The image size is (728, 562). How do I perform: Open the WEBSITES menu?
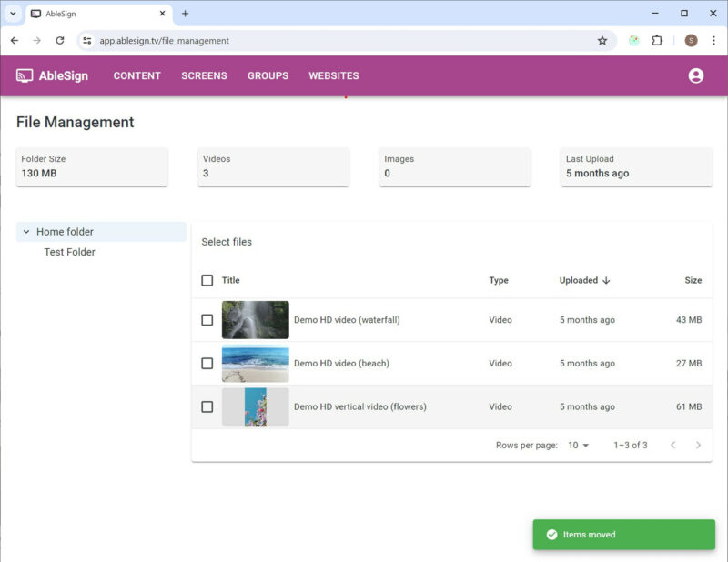click(333, 75)
